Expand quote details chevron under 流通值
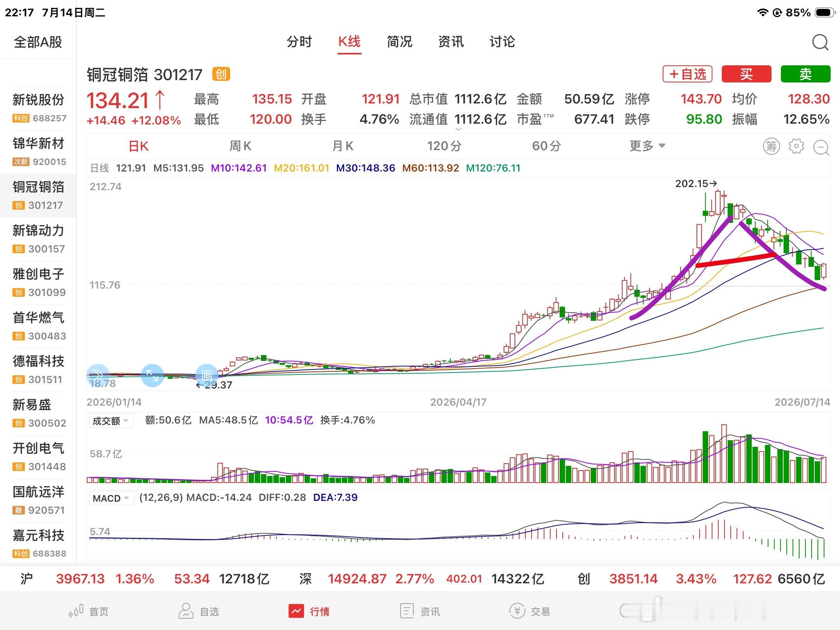Screen dimensions: 840x630 coord(458,129)
